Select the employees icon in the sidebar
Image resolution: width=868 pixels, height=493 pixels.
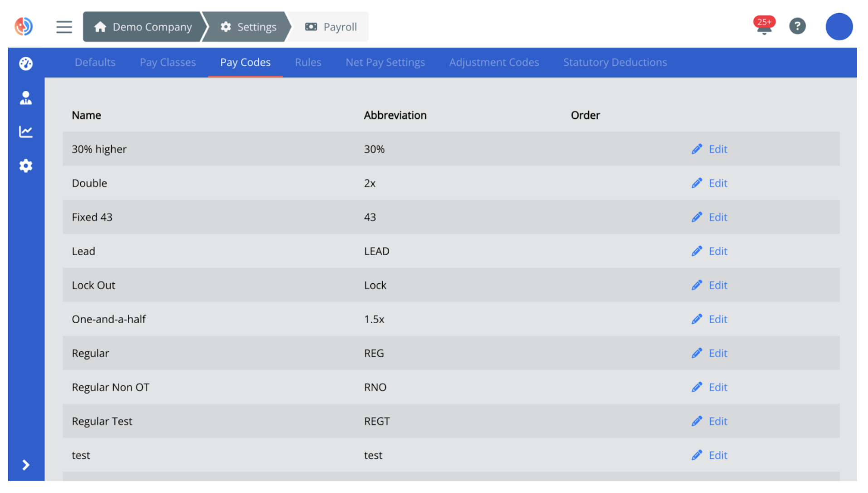(x=26, y=97)
